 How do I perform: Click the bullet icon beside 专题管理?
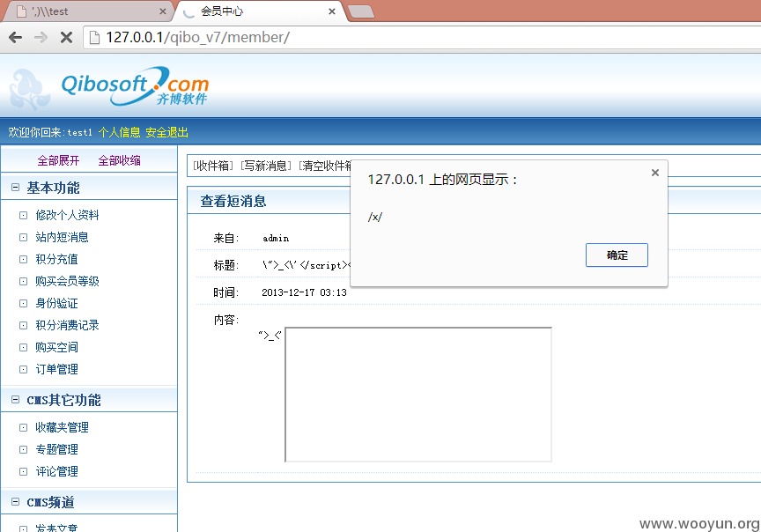23,449
